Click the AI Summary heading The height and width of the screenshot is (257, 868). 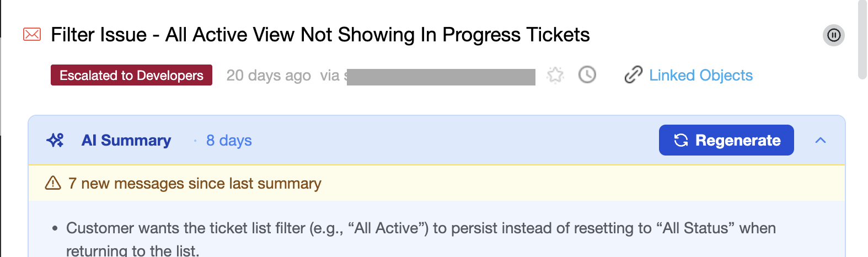(x=126, y=141)
